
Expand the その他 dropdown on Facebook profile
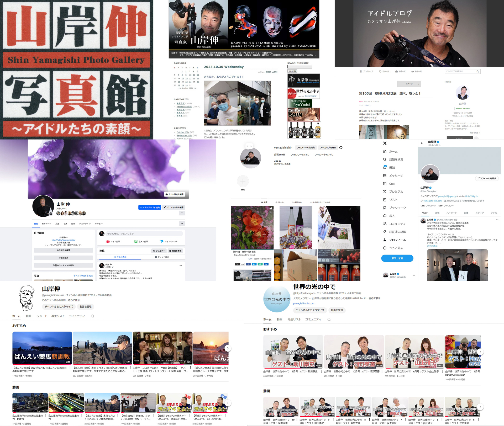[x=99, y=224]
